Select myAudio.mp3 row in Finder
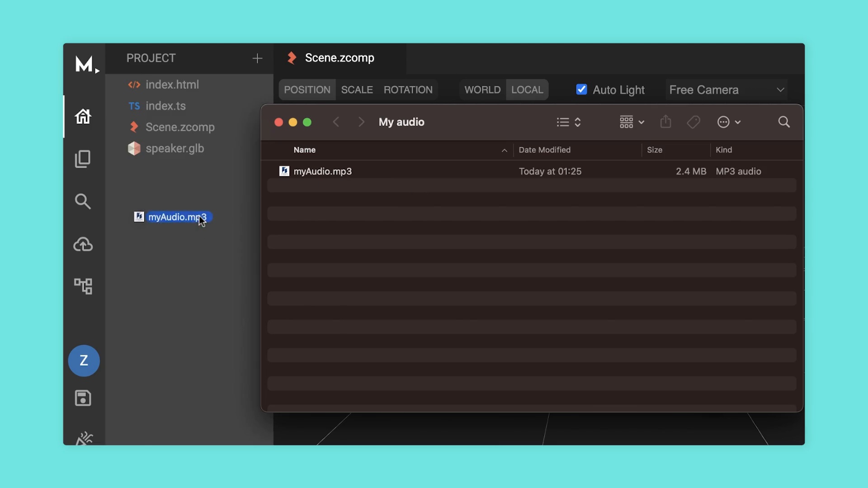The height and width of the screenshot is (488, 868). pyautogui.click(x=532, y=171)
